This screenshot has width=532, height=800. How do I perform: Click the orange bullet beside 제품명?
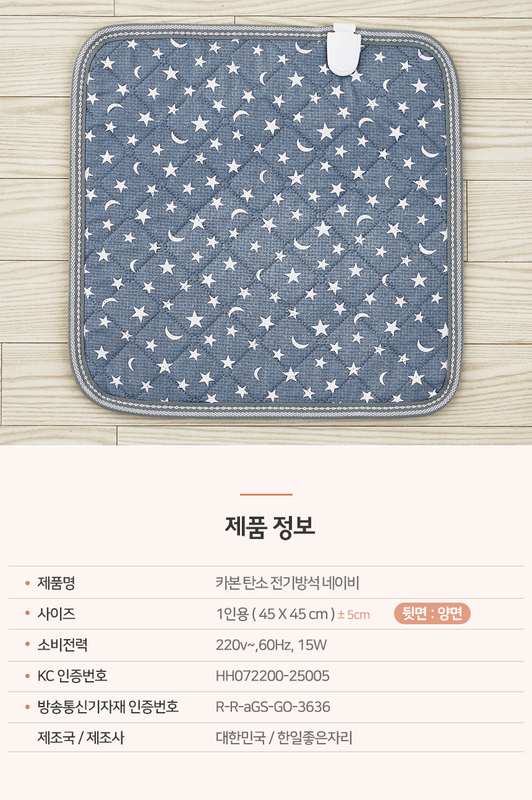tap(27, 583)
